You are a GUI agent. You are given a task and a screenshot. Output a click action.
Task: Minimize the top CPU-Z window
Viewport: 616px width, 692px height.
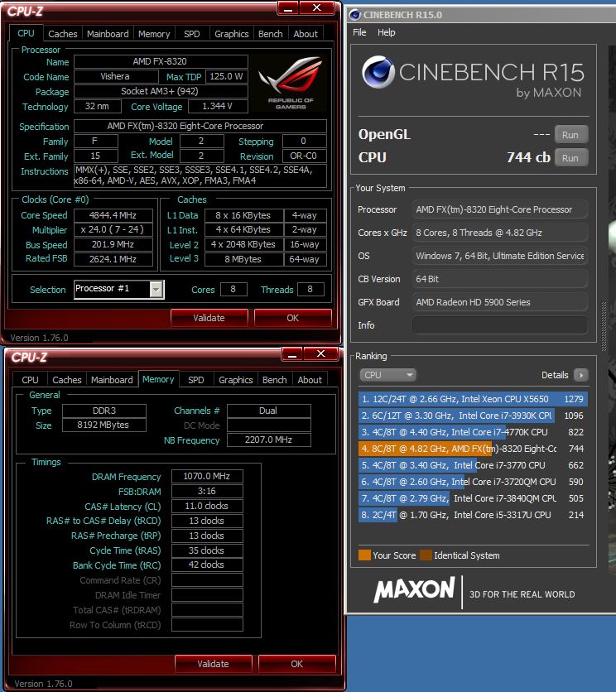pos(288,8)
